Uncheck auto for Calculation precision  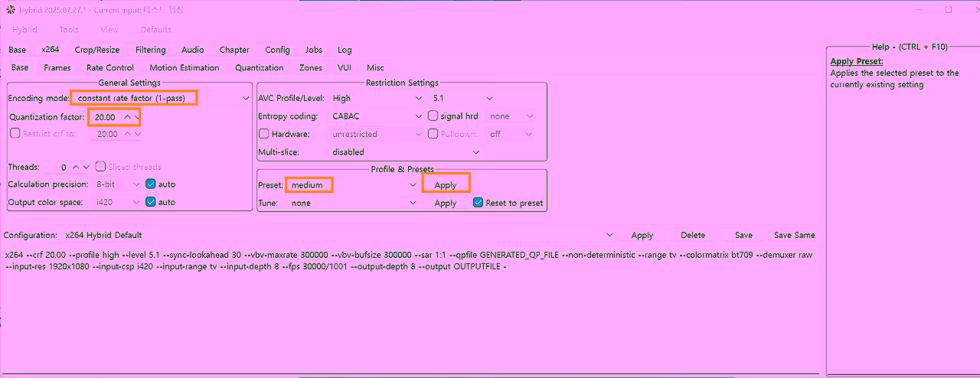[150, 184]
